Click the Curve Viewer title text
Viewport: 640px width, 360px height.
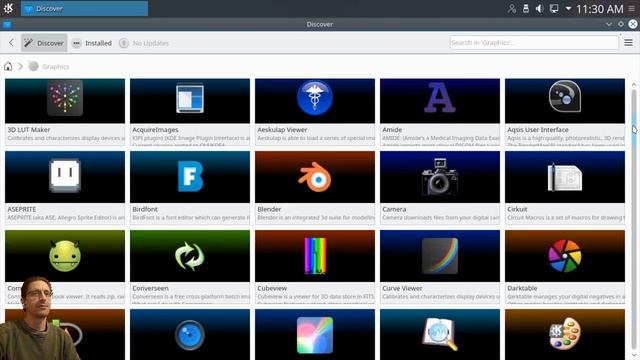tap(402, 288)
